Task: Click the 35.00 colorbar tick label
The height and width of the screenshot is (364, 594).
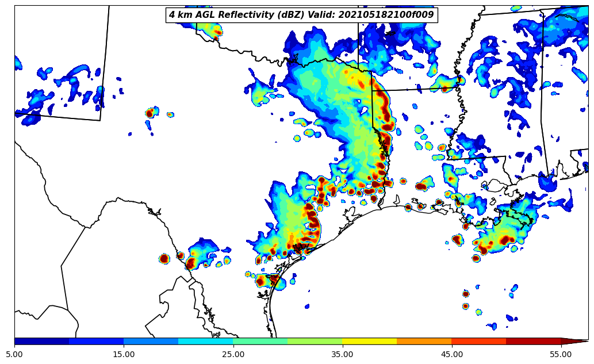Action: click(342, 355)
